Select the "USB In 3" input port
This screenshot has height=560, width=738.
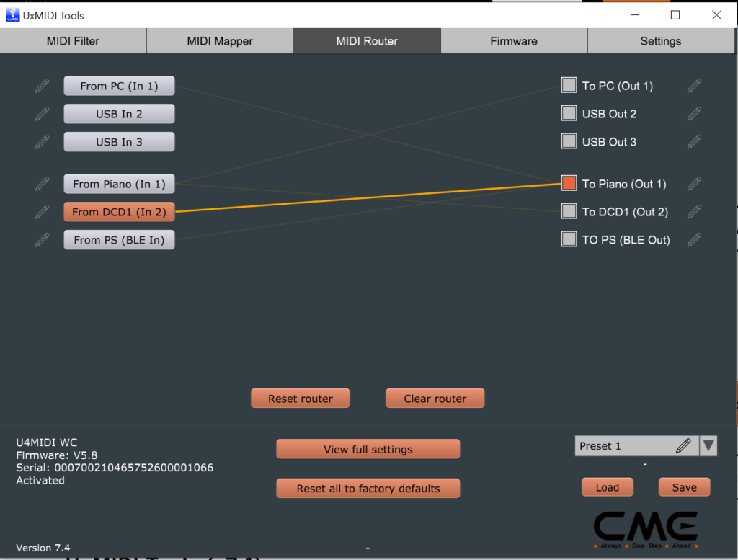119,141
